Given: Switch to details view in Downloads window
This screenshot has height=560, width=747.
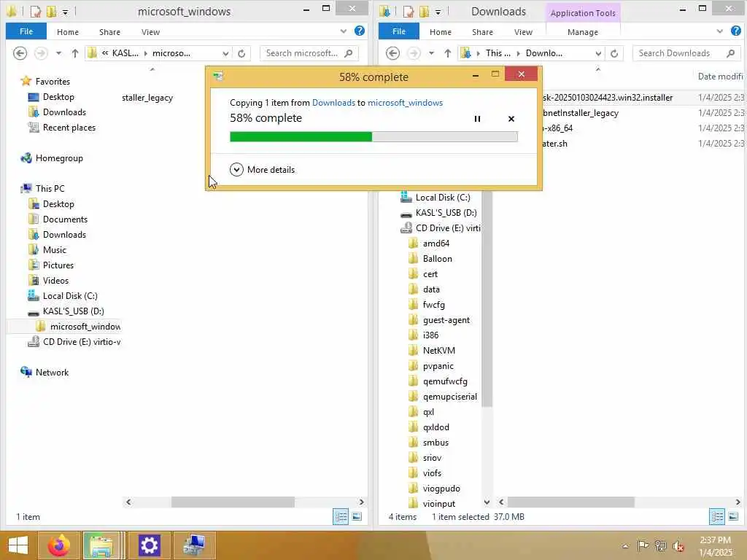Looking at the screenshot, I should tap(717, 517).
